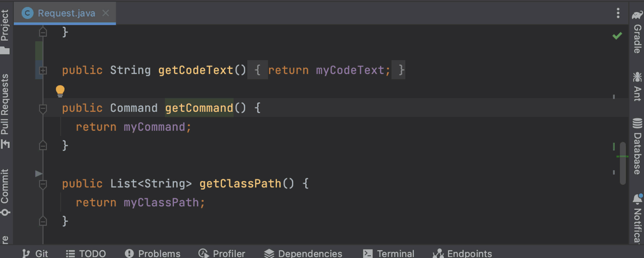
Task: Open the Terminal tool window
Action: click(389, 253)
